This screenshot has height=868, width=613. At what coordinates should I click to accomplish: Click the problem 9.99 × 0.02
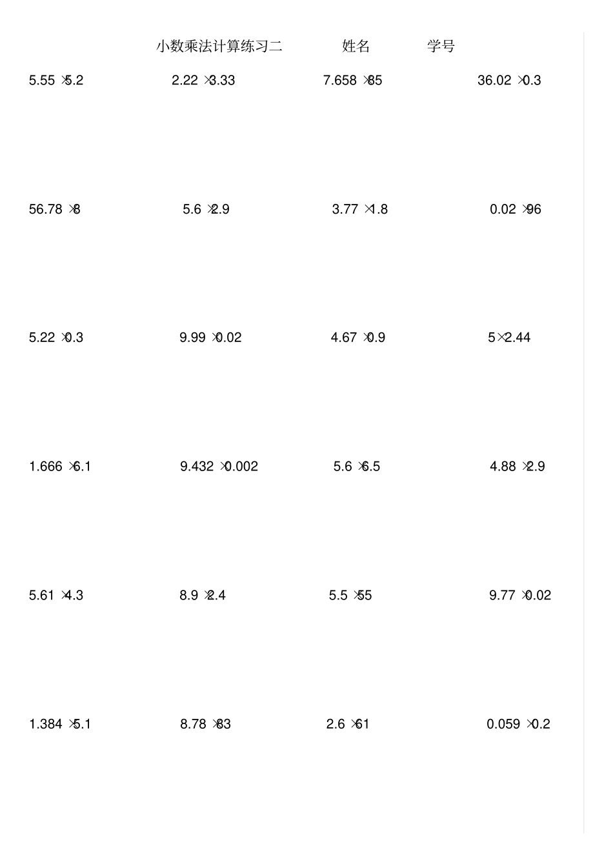(x=210, y=338)
